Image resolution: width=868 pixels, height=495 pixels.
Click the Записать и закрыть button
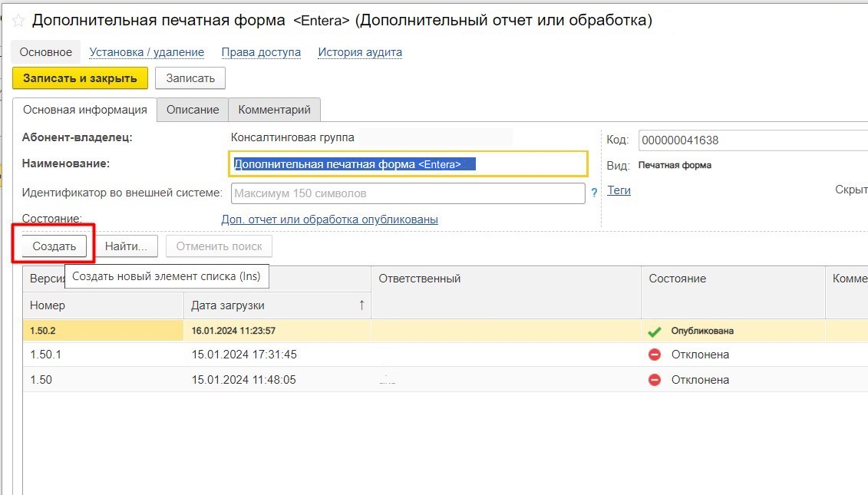tap(81, 78)
